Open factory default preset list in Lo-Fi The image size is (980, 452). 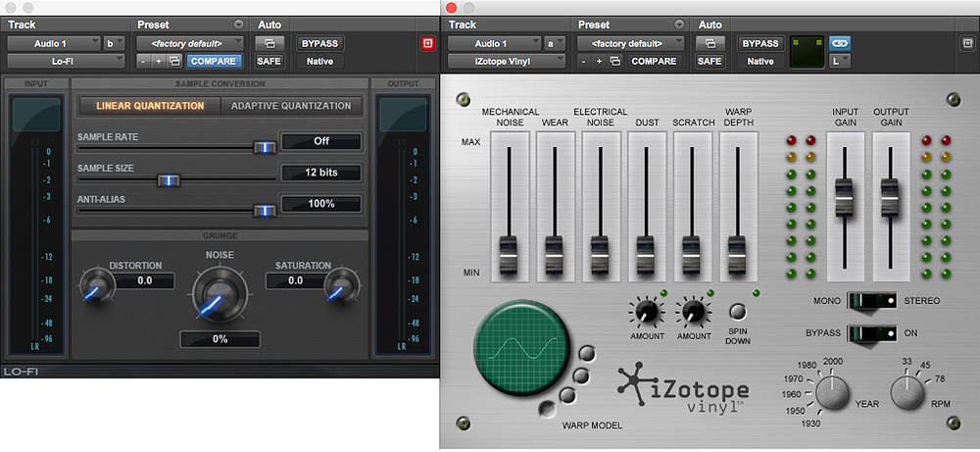(x=190, y=44)
